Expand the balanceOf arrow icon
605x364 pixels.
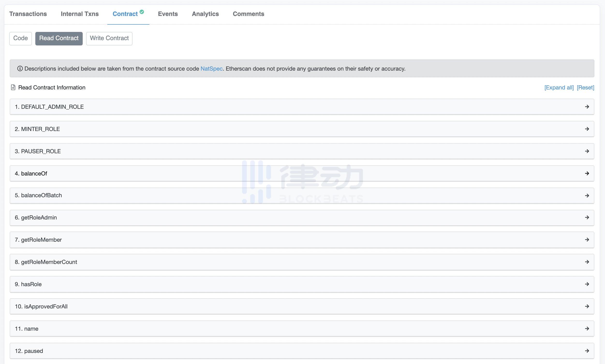pos(587,173)
